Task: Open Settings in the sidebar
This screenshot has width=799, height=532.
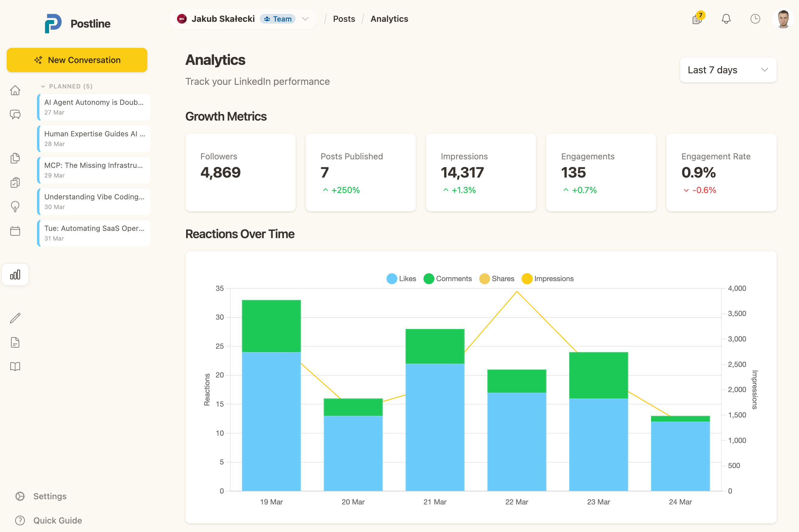Action: click(49, 496)
